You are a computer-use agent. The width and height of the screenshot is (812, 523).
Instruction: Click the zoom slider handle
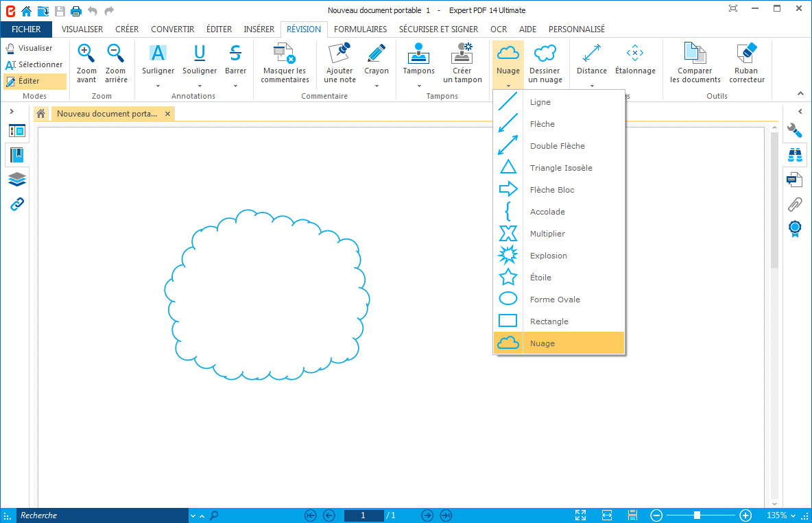pos(697,515)
